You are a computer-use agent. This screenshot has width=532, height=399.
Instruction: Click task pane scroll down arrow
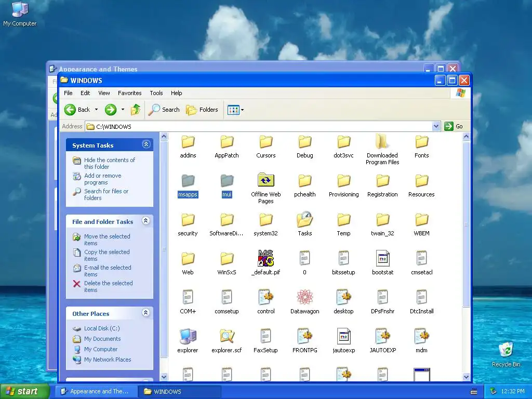pos(164,377)
